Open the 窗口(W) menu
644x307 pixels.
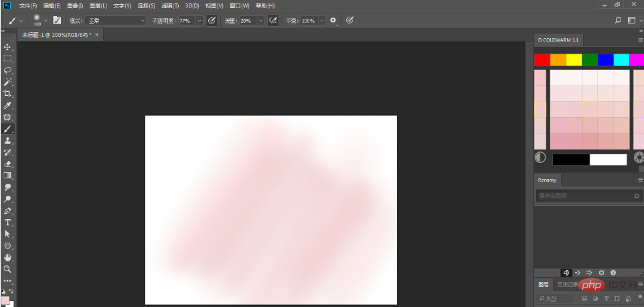(x=240, y=6)
